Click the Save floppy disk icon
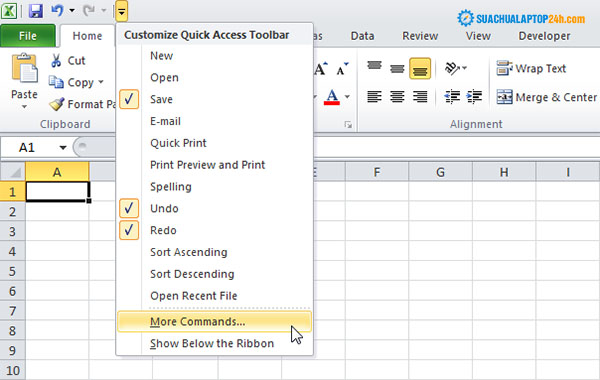The height and width of the screenshot is (380, 600). click(36, 11)
